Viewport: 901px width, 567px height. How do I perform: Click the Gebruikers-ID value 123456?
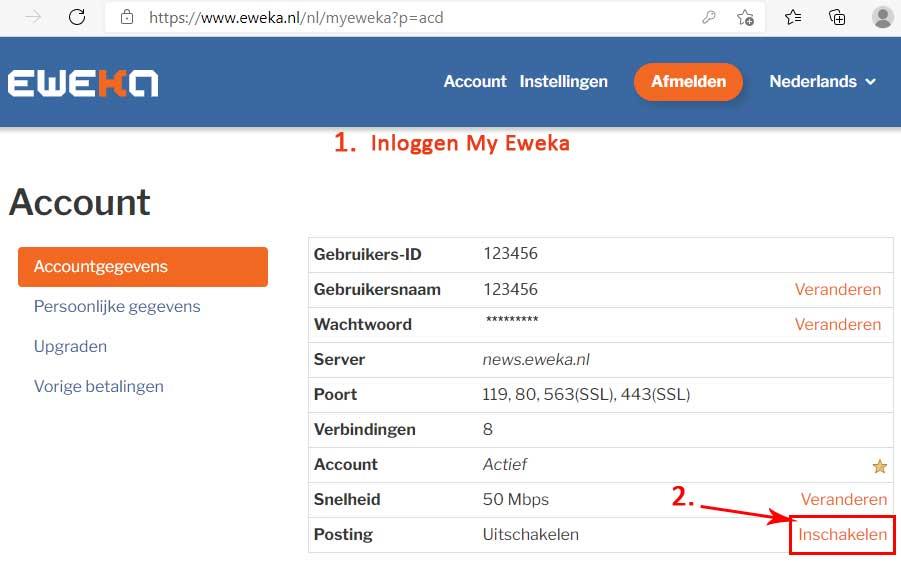point(510,253)
